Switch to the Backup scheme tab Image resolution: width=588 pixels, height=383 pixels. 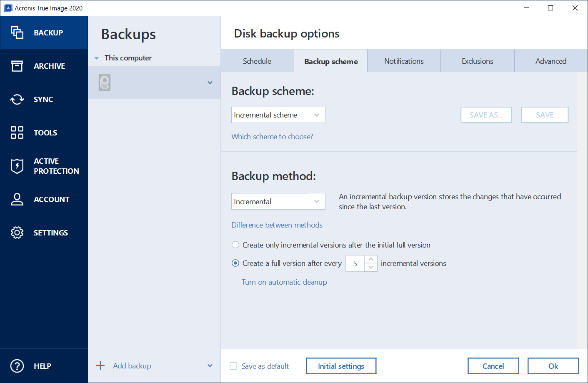click(x=331, y=61)
